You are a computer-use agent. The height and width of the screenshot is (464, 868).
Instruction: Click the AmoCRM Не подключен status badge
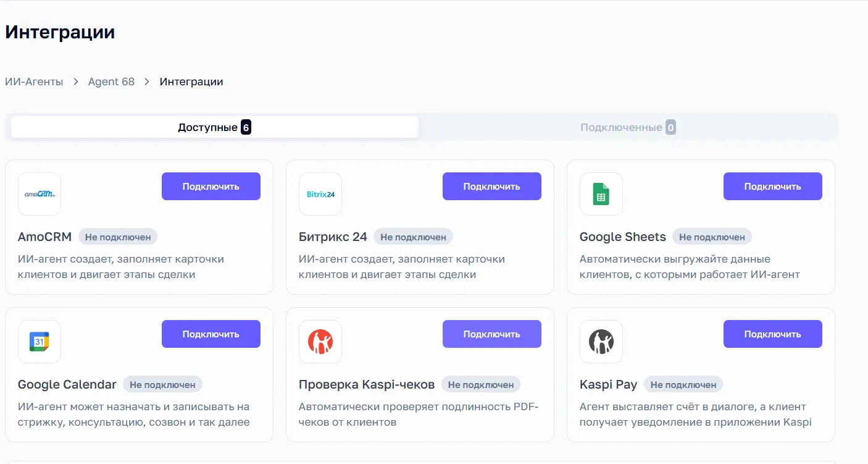tap(118, 237)
